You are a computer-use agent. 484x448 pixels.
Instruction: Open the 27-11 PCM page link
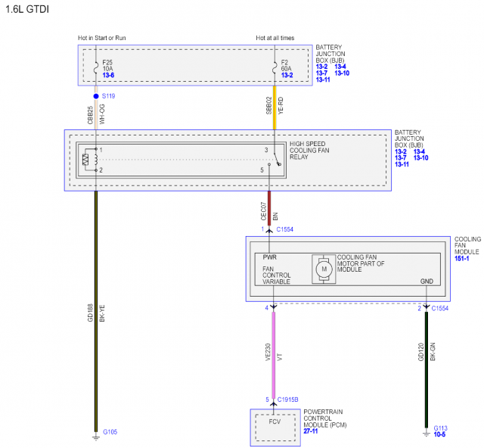point(311,431)
